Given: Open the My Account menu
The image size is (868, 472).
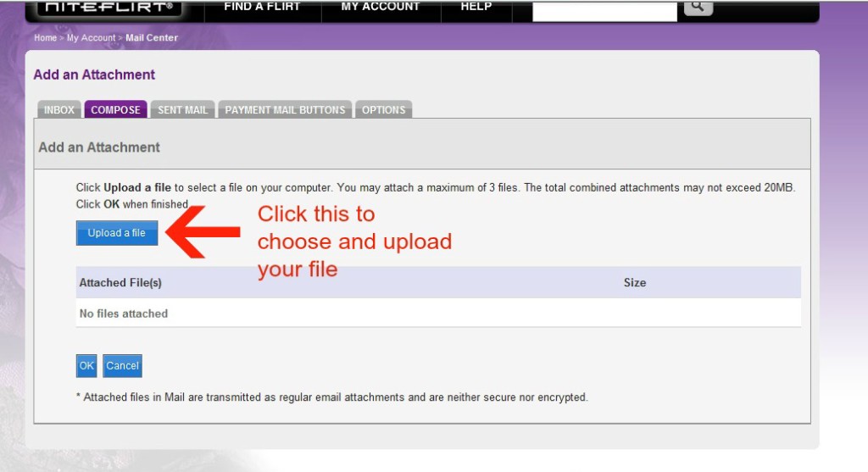Looking at the screenshot, I should coord(381,7).
